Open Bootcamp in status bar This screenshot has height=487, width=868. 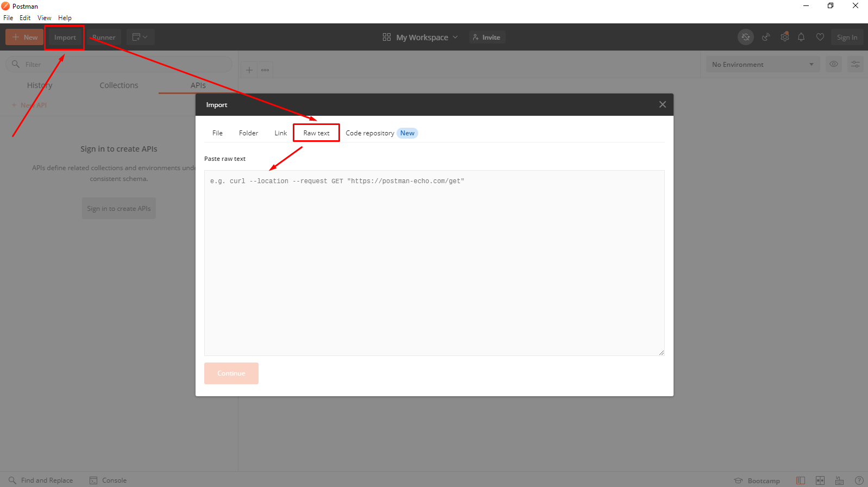[757, 480]
